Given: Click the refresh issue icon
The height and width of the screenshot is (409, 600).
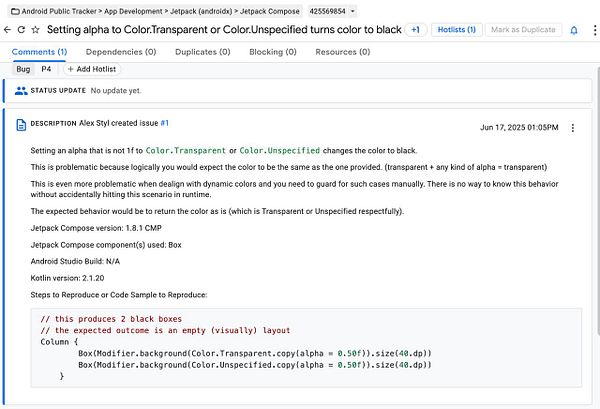Looking at the screenshot, I should (21, 29).
